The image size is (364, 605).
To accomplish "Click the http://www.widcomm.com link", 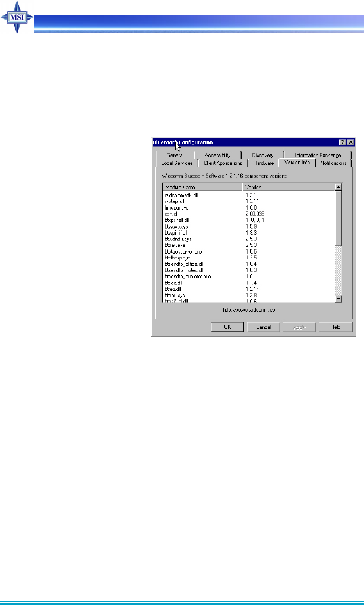I will pos(252,309).
